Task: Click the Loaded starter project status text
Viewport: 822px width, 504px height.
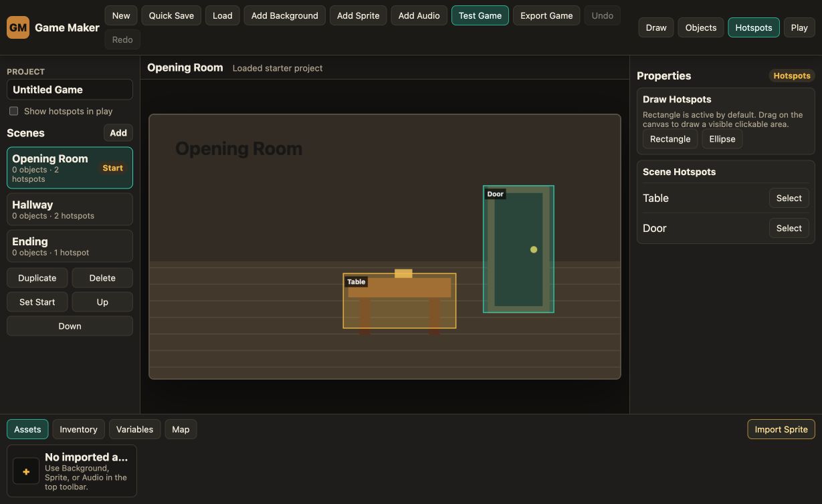Action: click(278, 68)
